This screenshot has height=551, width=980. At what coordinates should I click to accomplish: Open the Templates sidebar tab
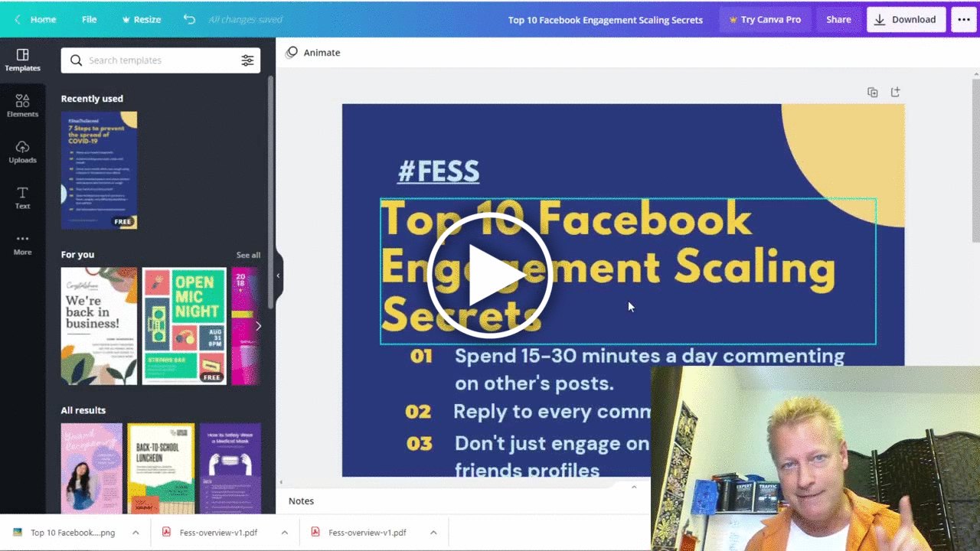pos(22,60)
